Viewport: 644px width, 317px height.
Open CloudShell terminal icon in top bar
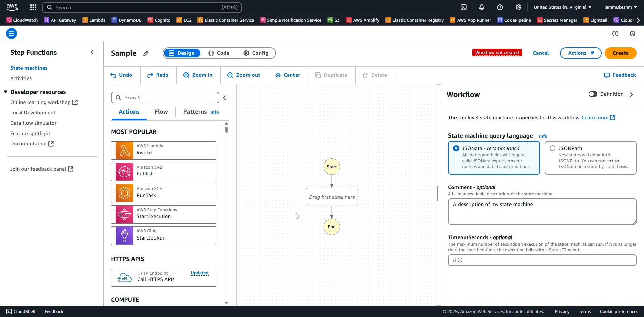click(464, 7)
